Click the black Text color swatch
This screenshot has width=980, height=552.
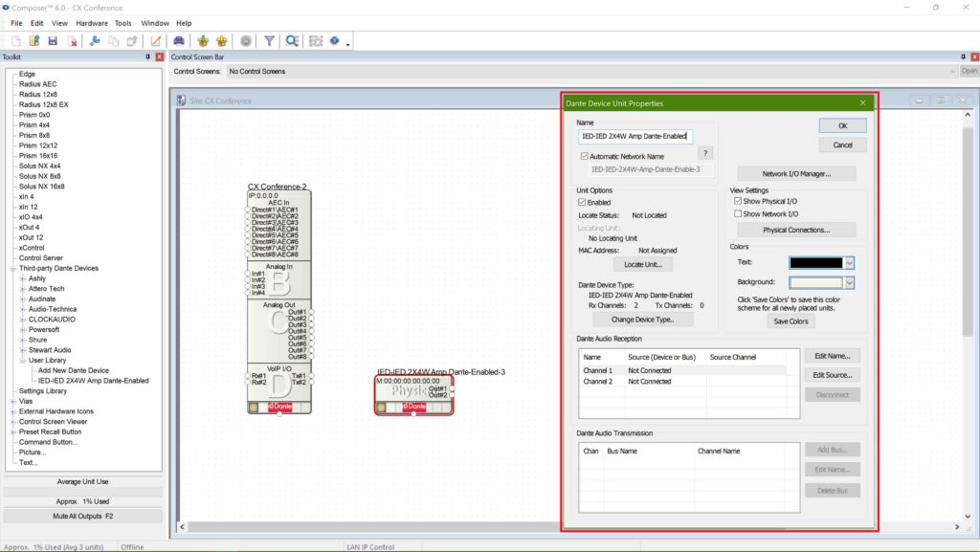[815, 262]
